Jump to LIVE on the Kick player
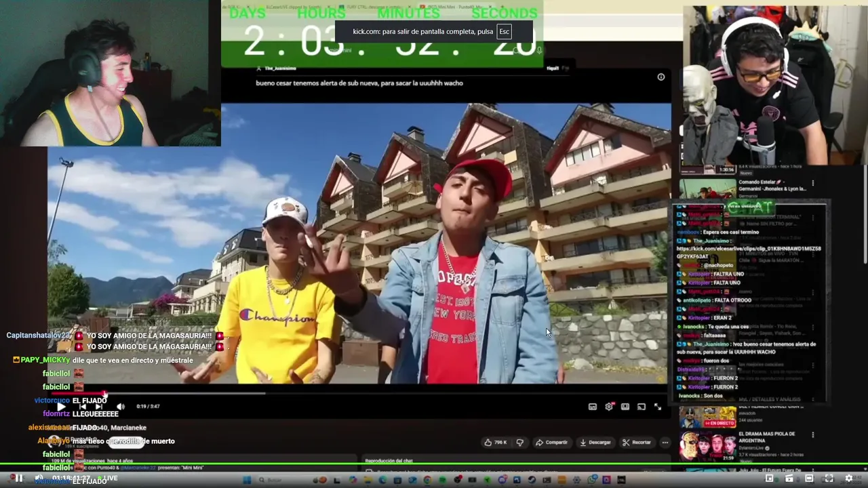The image size is (868, 488). [x=106, y=479]
